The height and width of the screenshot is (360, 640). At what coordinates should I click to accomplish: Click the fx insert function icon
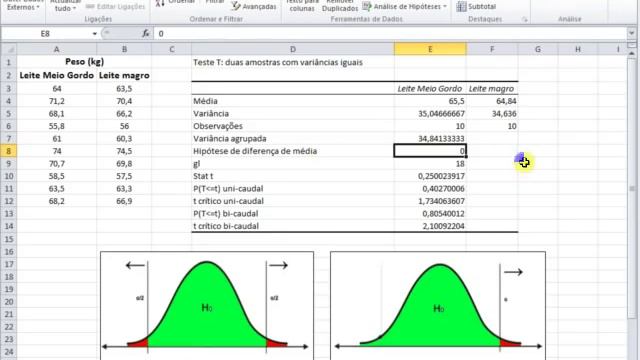tap(146, 33)
